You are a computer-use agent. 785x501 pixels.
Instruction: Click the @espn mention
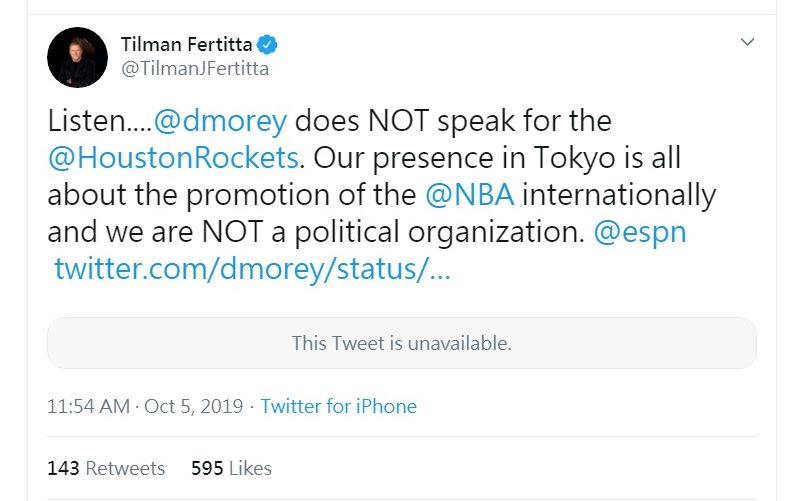(x=640, y=232)
